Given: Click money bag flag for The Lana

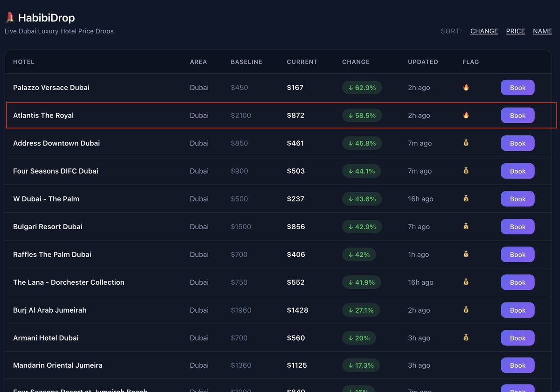Looking at the screenshot, I should point(466,282).
